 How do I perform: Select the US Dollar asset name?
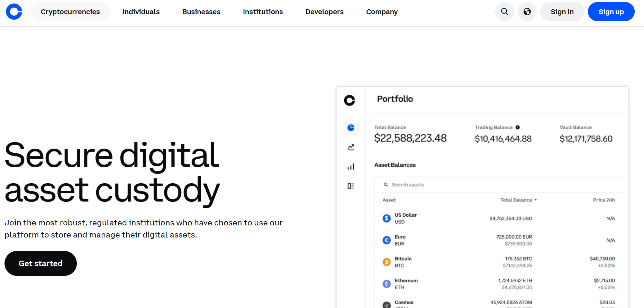[406, 215]
